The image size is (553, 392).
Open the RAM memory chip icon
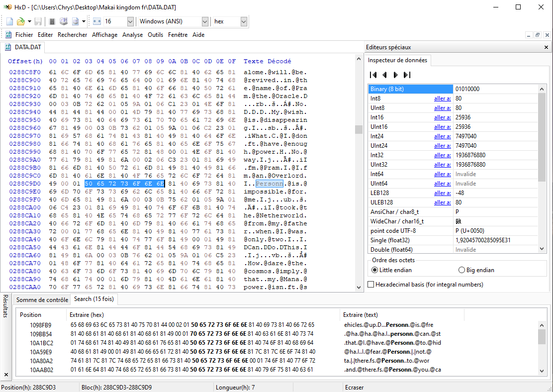52,21
